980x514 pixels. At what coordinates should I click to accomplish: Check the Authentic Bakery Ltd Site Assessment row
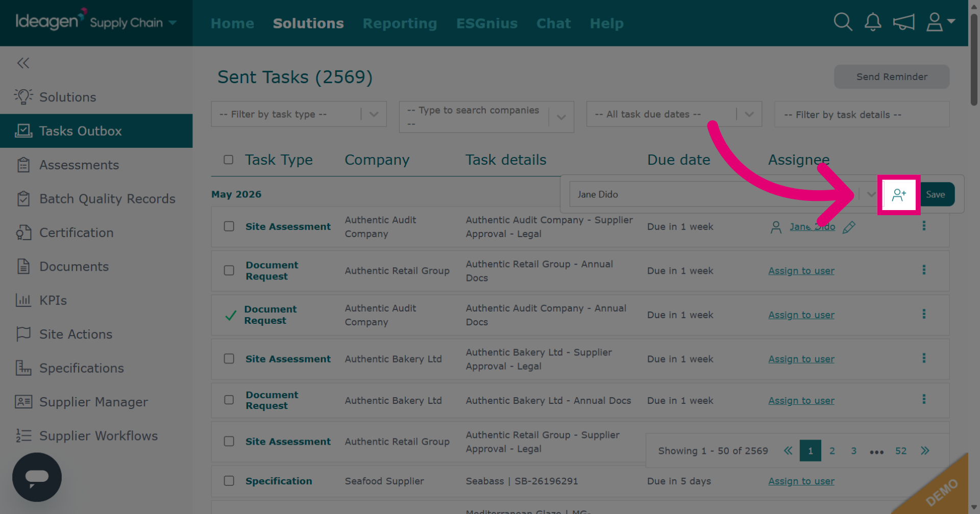tap(229, 359)
